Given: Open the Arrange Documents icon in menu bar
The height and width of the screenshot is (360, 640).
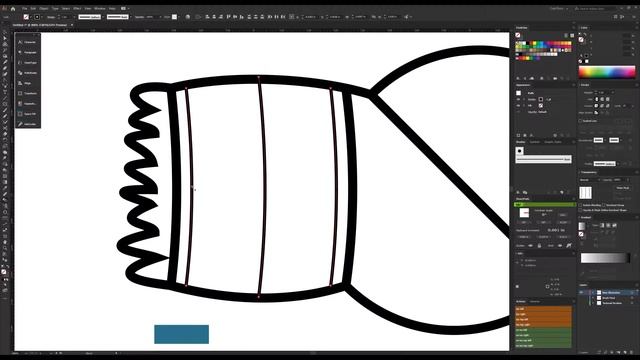Looking at the screenshot, I should (x=124, y=8).
